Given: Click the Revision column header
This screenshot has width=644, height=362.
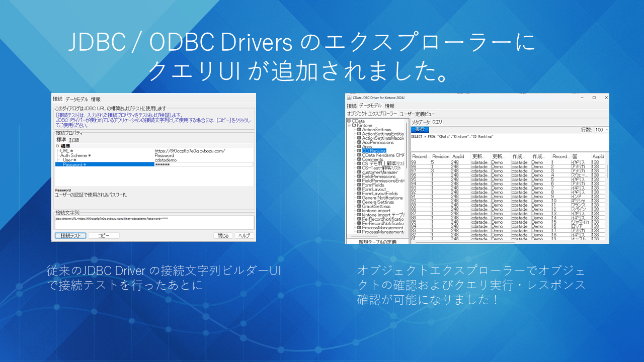Looking at the screenshot, I should [441, 156].
